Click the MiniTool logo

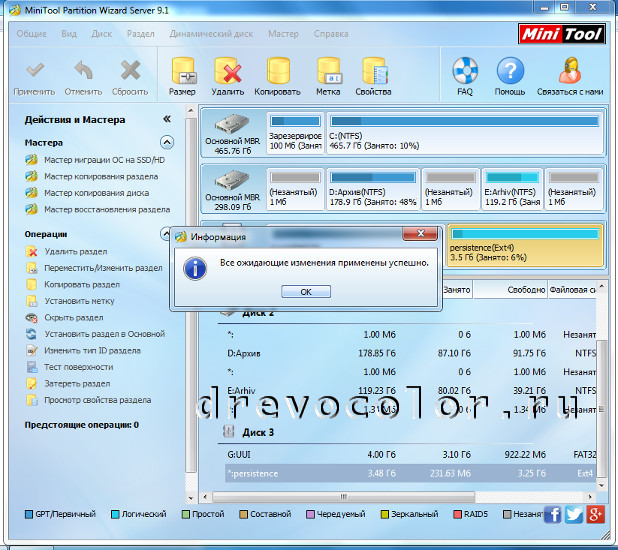coord(562,34)
